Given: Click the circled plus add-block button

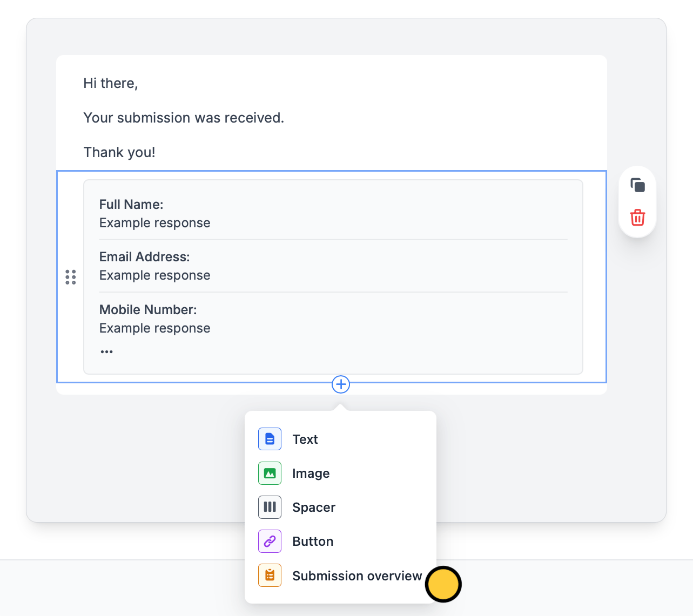Looking at the screenshot, I should click(341, 384).
